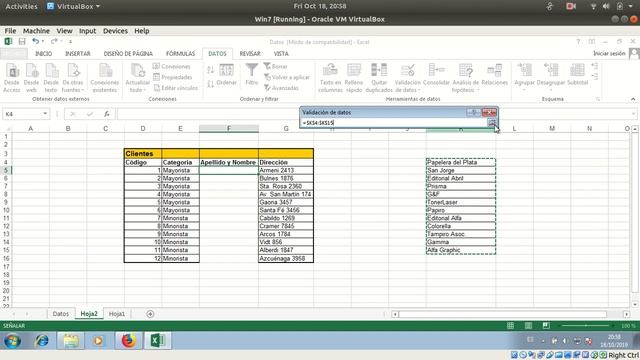Click the horizontal scrollbar right arrow

626,314
